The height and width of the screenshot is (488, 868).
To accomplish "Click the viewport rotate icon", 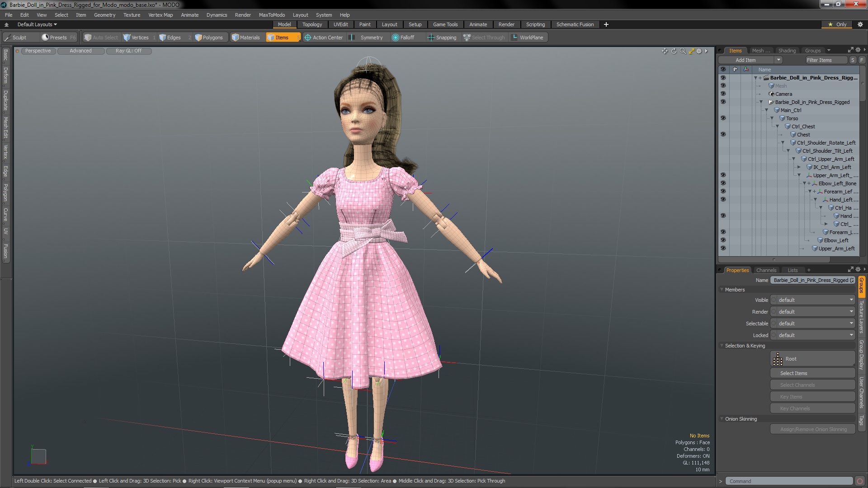I will click(674, 51).
